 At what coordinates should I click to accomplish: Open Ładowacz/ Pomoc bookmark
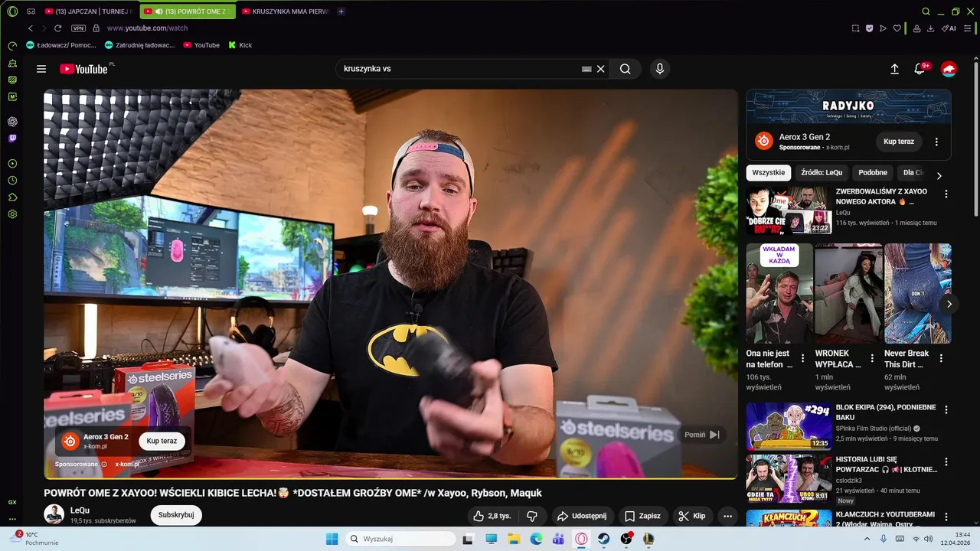61,45
